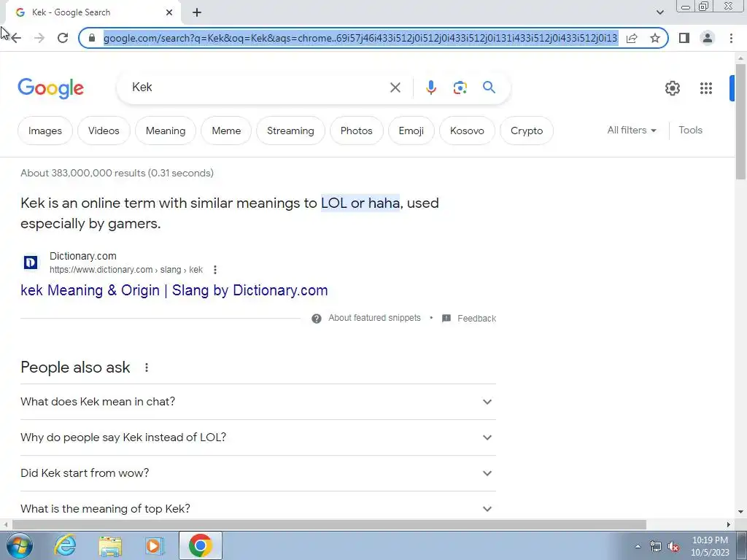Click the Feedback link
Viewport: 747px width, 560px height.
(476, 319)
